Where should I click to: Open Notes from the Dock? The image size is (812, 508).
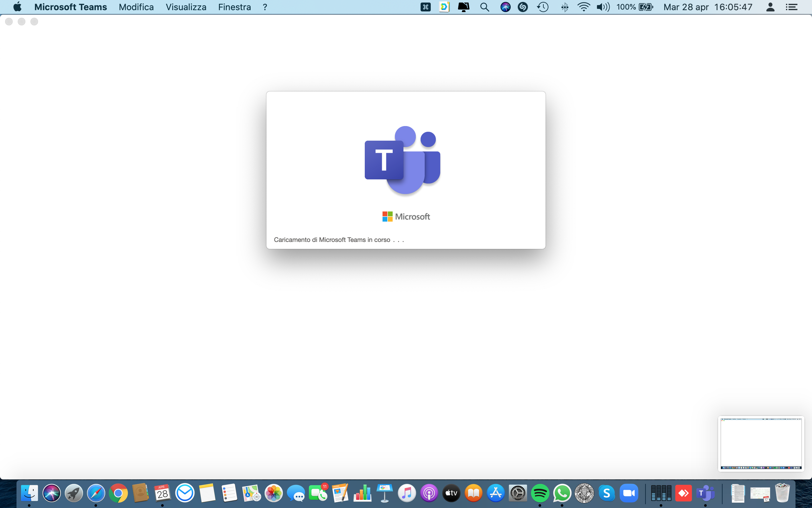coord(207,493)
